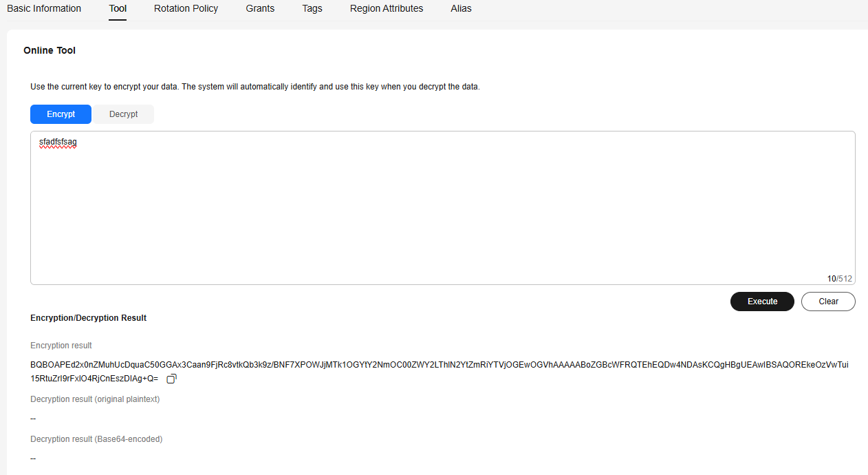Click the 10/512 character counter
The image size is (868, 475).
[x=839, y=279]
